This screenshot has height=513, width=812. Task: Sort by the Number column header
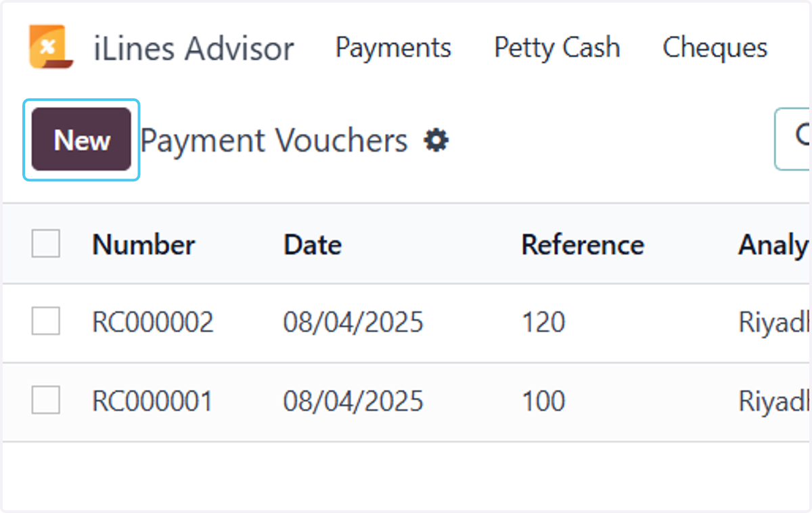pos(143,244)
